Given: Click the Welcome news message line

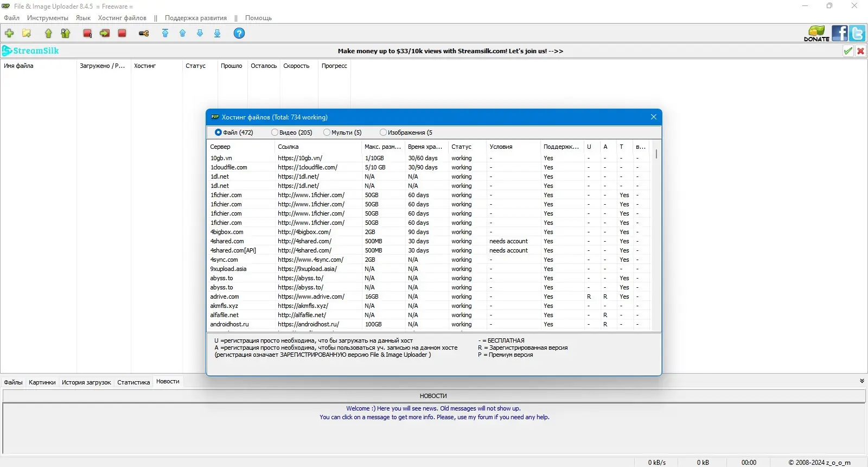Looking at the screenshot, I should pyautogui.click(x=433, y=408).
